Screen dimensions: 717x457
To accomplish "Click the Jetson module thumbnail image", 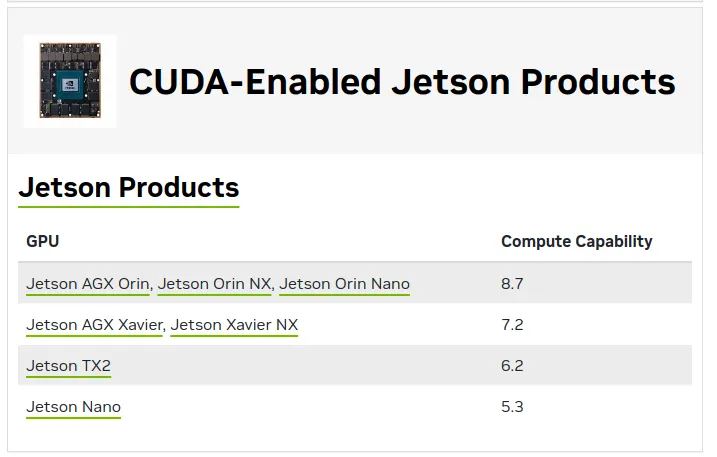I will (x=69, y=82).
